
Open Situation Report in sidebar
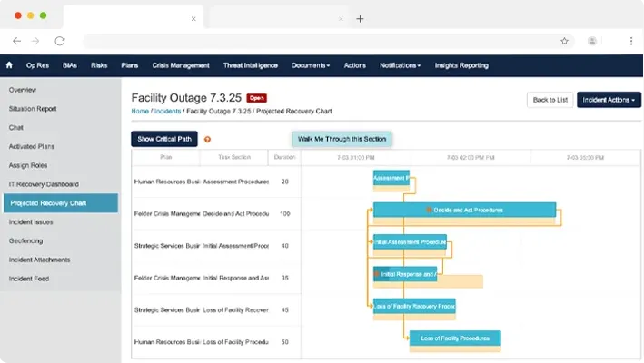60,109
